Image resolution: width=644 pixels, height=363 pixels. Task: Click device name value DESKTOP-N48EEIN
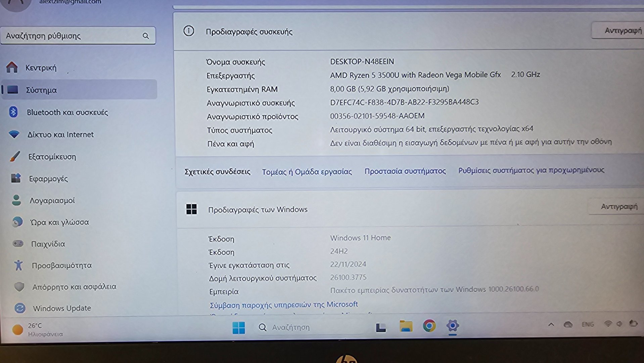click(x=362, y=62)
